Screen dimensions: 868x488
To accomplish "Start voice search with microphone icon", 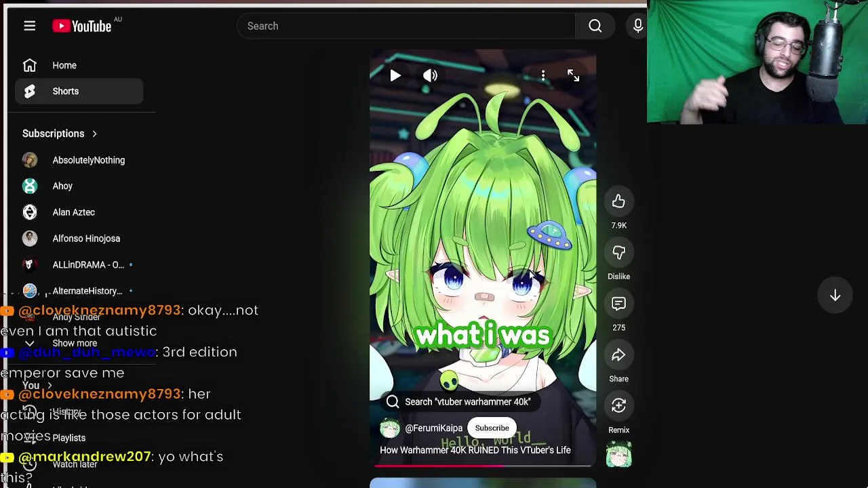I will [637, 26].
